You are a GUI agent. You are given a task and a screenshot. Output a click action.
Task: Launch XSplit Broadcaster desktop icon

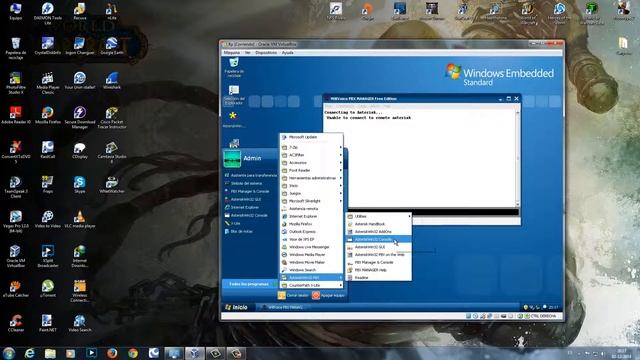point(48,256)
